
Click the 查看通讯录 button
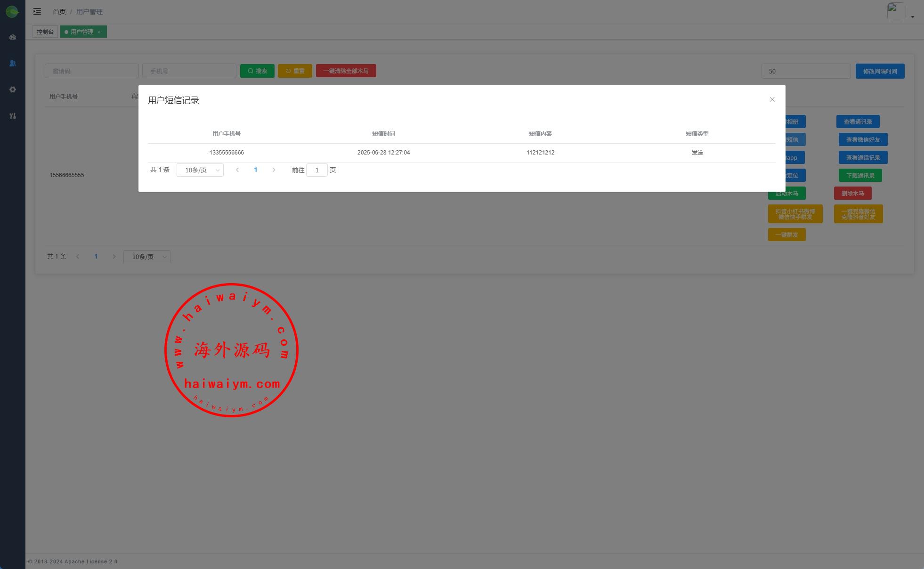pos(858,122)
